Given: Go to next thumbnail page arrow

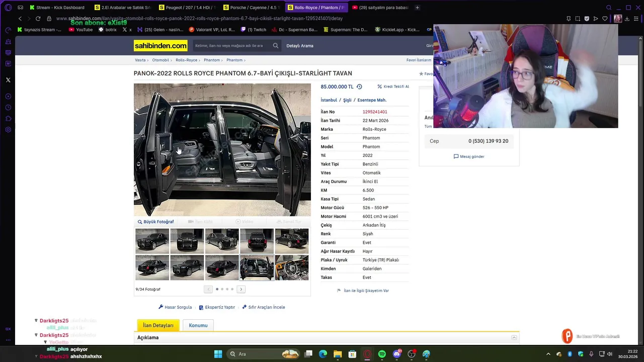Looking at the screenshot, I should (x=241, y=289).
